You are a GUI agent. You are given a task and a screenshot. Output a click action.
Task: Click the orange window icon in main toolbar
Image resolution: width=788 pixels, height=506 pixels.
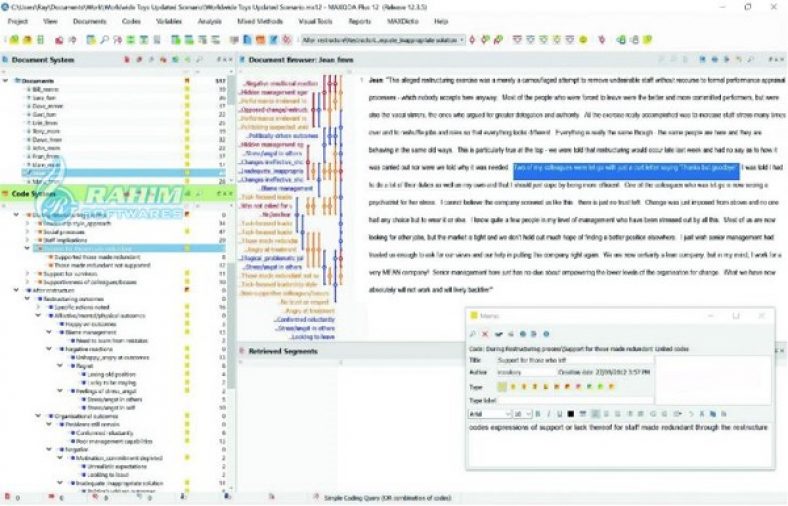tap(260, 40)
